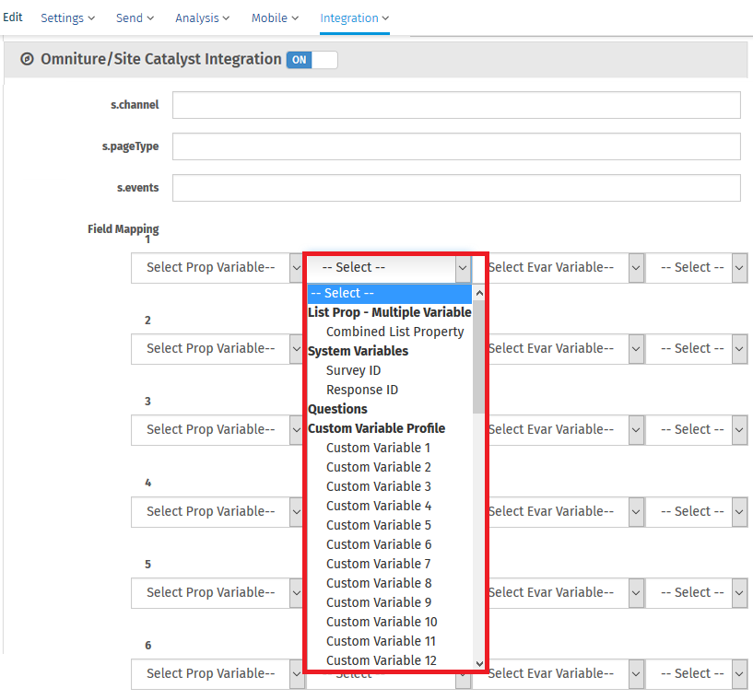Open row 3 Select Prop Variable dropdown
753x700 pixels.
pyautogui.click(x=218, y=429)
